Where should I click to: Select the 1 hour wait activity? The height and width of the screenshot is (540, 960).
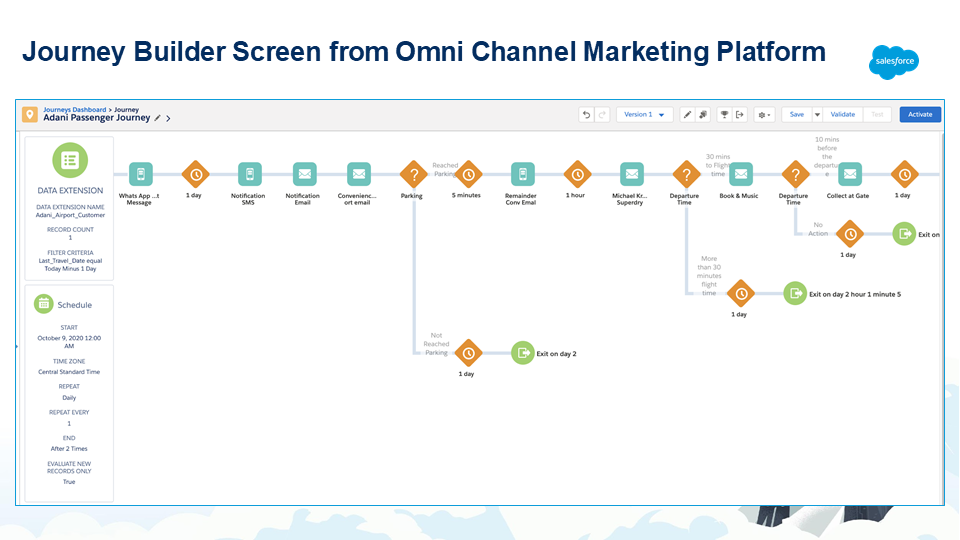[x=577, y=174]
